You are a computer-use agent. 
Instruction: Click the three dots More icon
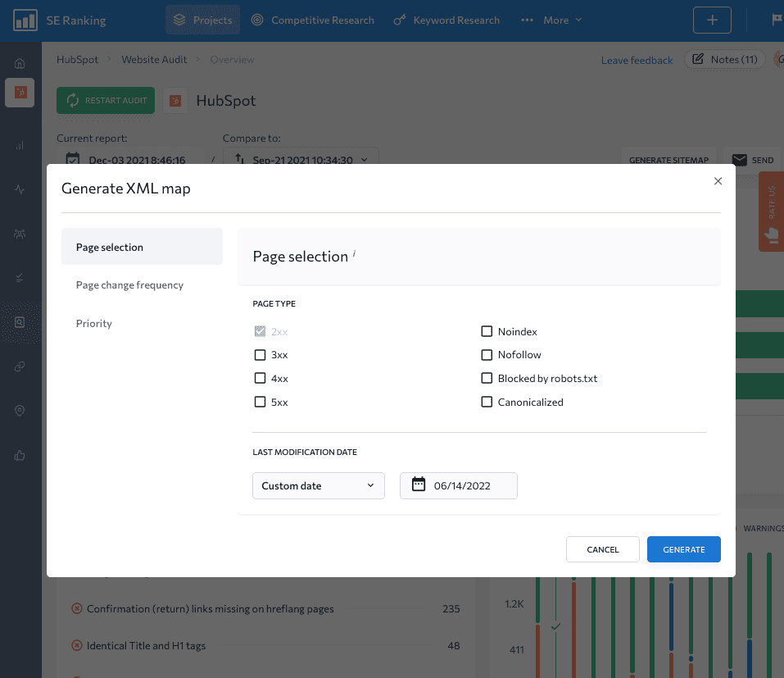527,20
